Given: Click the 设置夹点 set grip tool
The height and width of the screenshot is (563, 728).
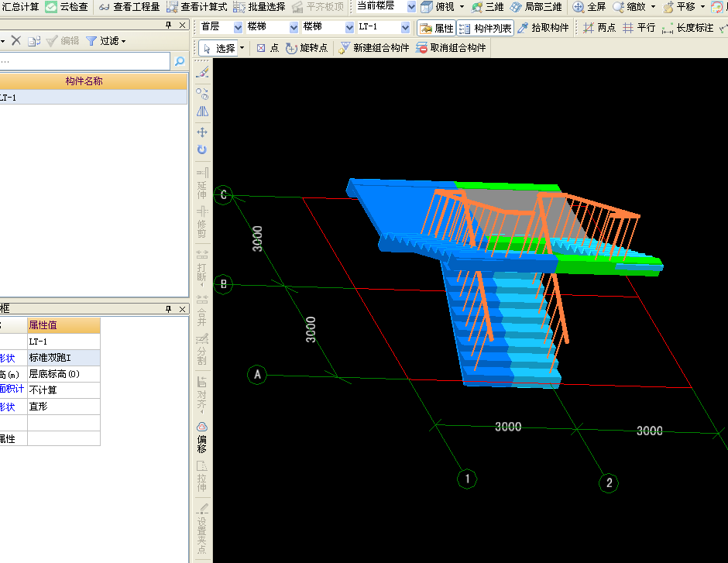Looking at the screenshot, I should pos(202,528).
